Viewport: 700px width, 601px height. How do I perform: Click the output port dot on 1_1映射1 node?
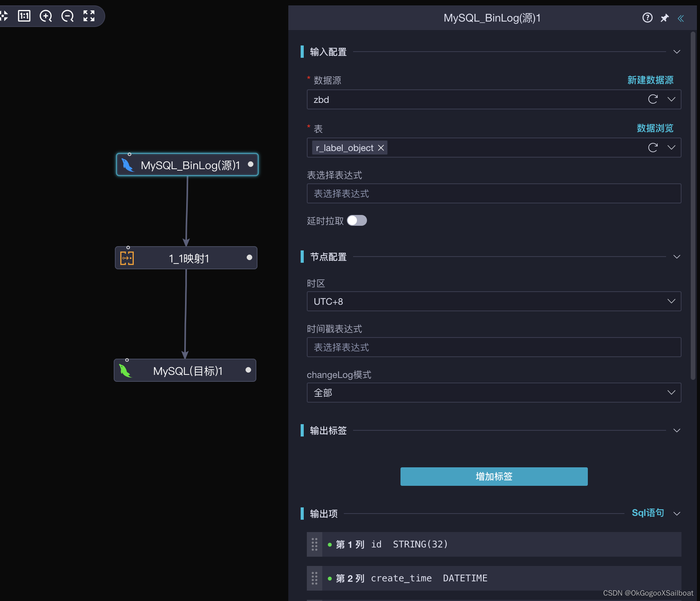[x=249, y=257]
